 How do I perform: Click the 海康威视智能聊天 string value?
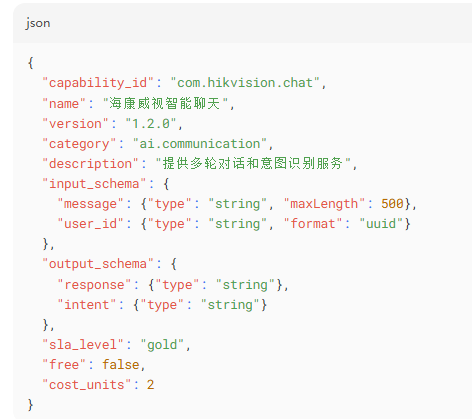(x=165, y=103)
